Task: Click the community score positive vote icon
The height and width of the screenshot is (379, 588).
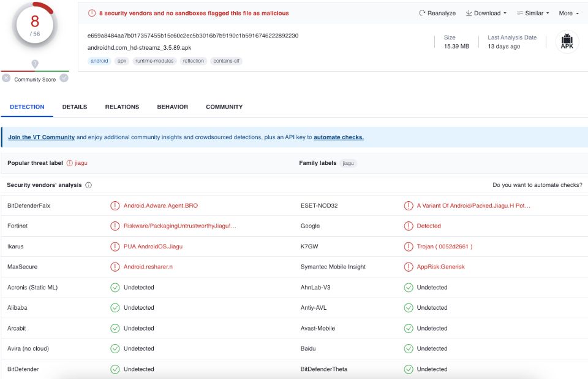Action: tap(64, 78)
